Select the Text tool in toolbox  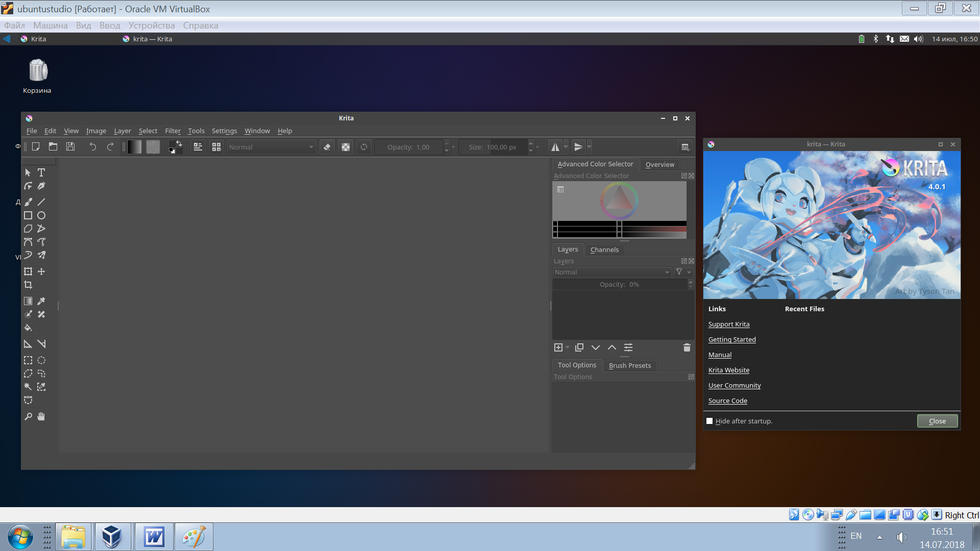tap(41, 172)
